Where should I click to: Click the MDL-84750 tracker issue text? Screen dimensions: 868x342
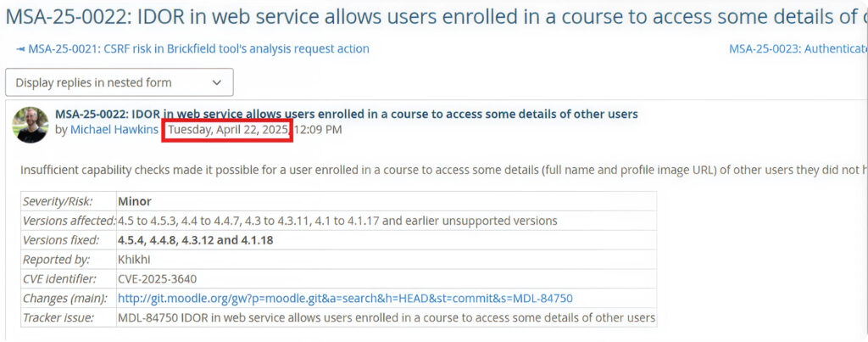pyautogui.click(x=386, y=317)
